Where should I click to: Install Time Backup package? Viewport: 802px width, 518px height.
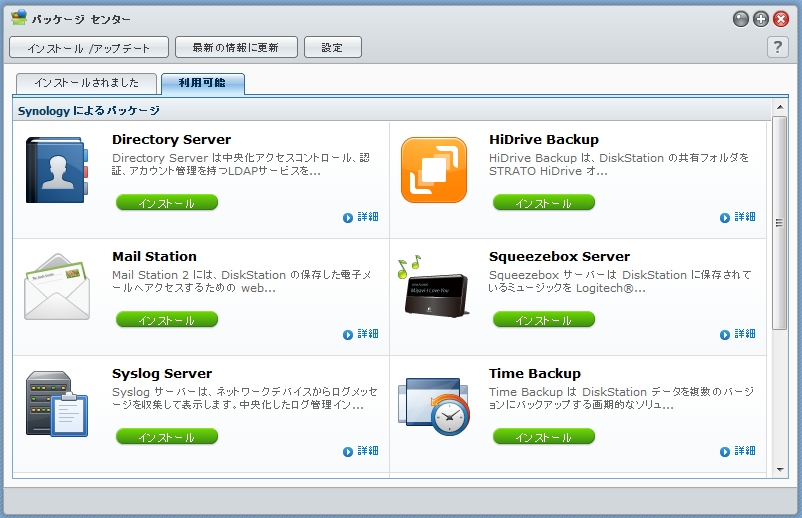[x=544, y=437]
